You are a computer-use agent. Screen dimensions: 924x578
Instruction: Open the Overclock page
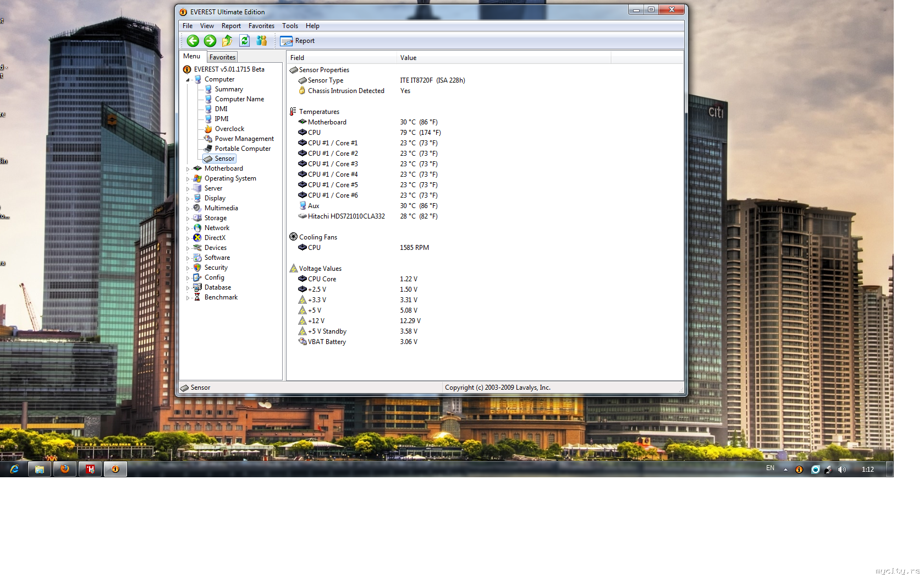click(229, 129)
